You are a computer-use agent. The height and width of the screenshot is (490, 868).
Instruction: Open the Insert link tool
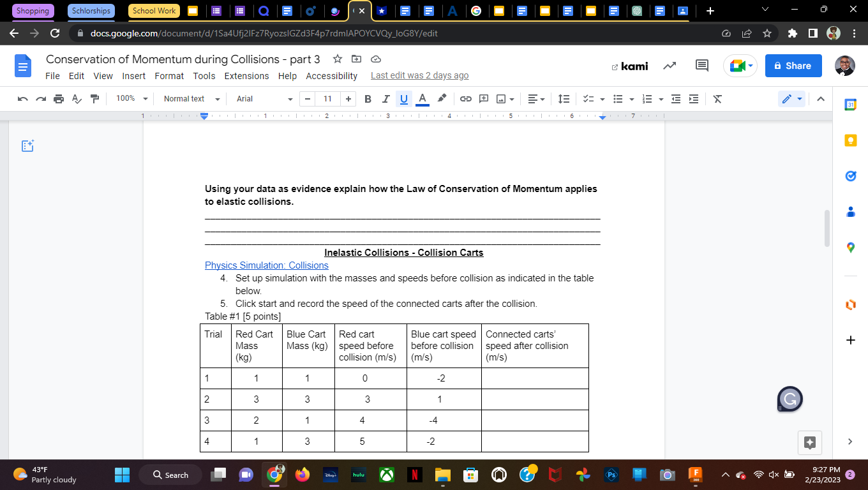point(465,98)
